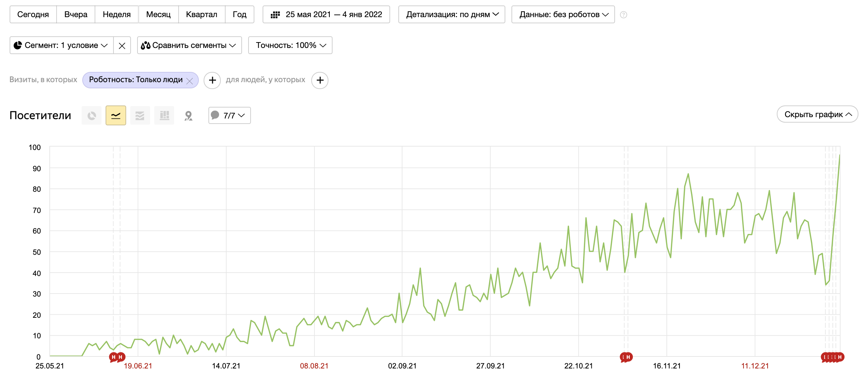
Task: Open the Точность: 100% dropdown
Action: [290, 46]
